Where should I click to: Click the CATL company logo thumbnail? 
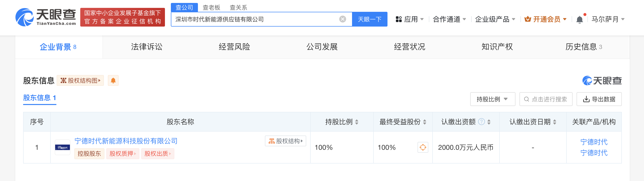(63, 147)
